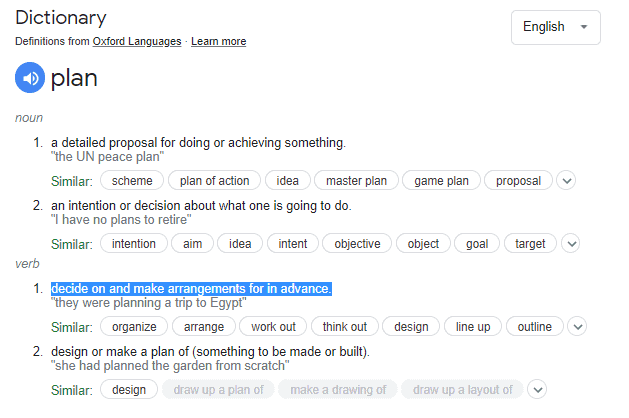Image resolution: width=629 pixels, height=418 pixels.
Task: Expand more synonyms for the first noun definition
Action: coord(567,181)
